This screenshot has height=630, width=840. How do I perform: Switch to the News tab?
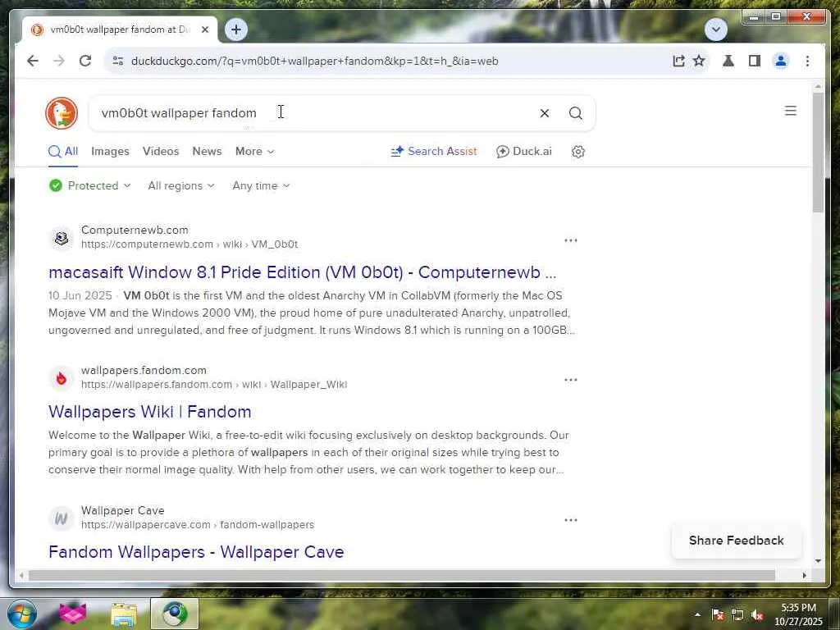207,152
